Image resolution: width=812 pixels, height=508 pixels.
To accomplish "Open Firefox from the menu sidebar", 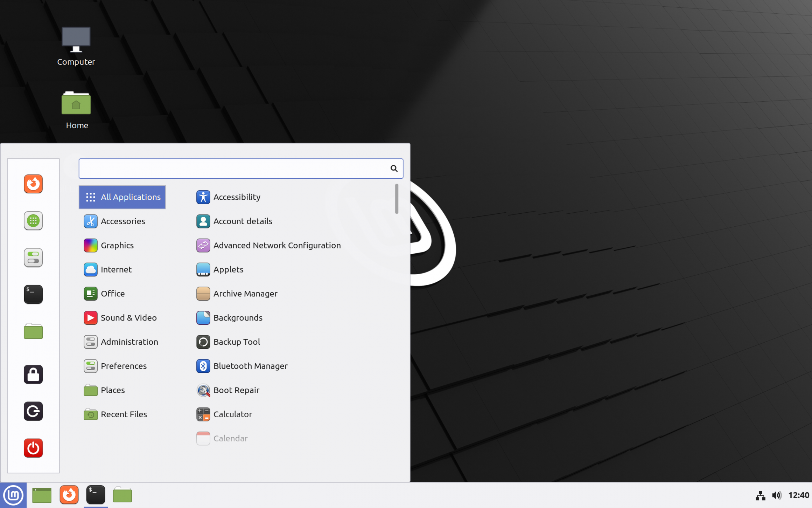I will (33, 184).
